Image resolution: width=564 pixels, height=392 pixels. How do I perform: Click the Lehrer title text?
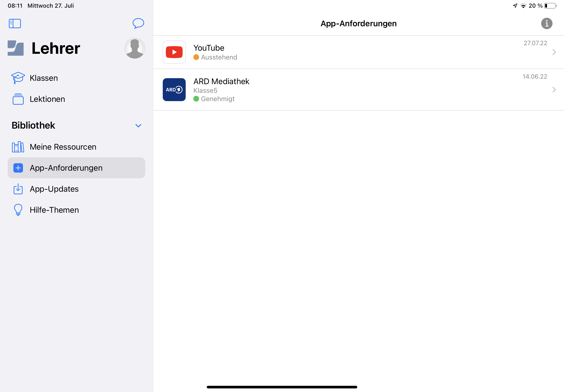56,48
